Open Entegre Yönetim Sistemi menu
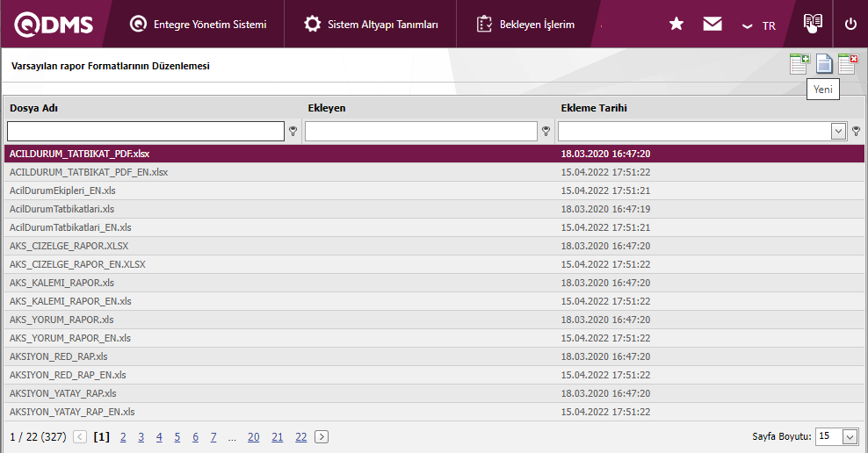The width and height of the screenshot is (868, 453). (x=199, y=25)
